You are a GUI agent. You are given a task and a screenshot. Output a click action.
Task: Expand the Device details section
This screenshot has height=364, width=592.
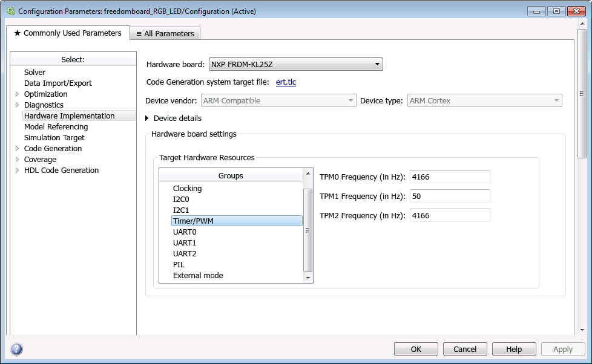pyautogui.click(x=147, y=119)
